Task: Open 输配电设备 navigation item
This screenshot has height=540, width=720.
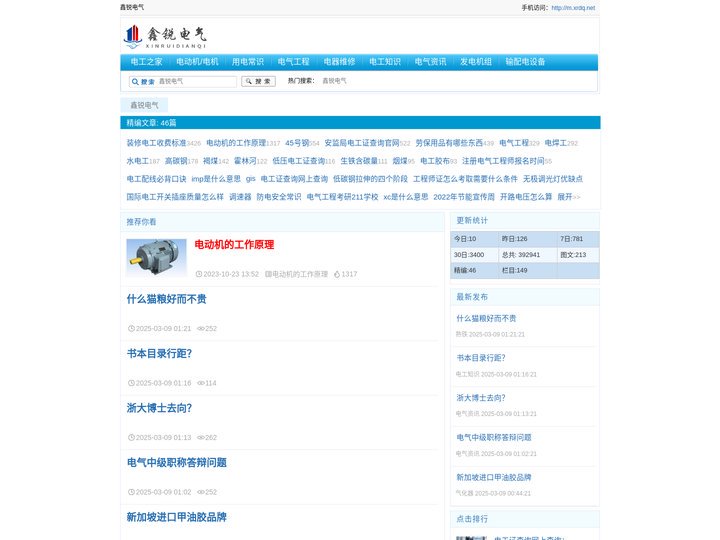Action: click(525, 62)
